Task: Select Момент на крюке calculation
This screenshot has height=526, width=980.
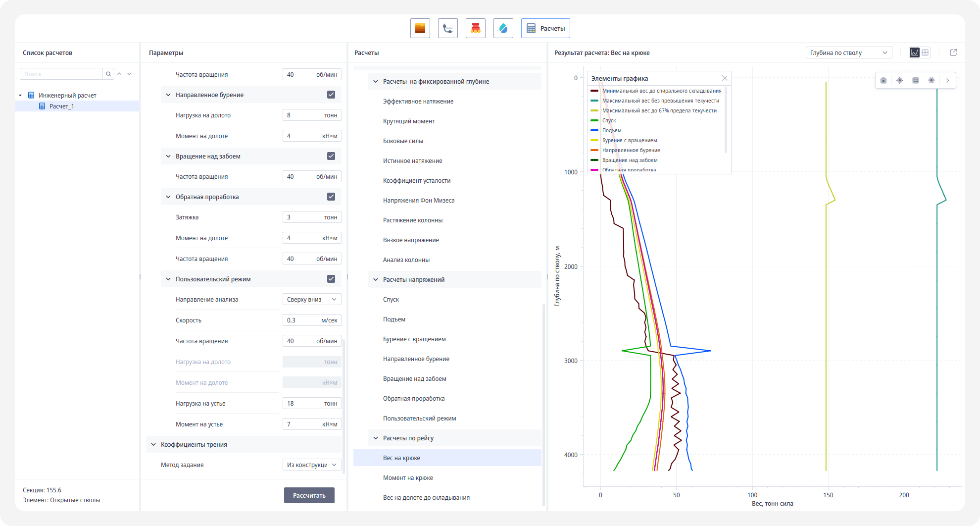Action: [x=408, y=477]
